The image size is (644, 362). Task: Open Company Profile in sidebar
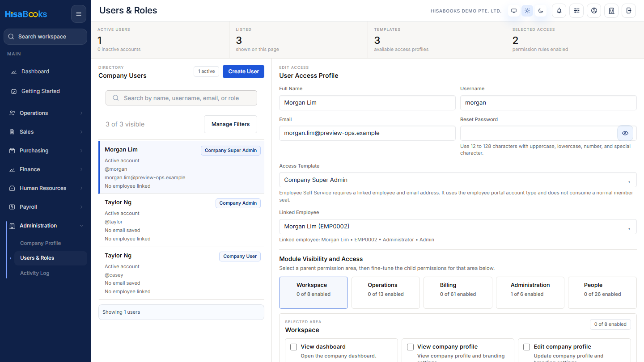51,243
